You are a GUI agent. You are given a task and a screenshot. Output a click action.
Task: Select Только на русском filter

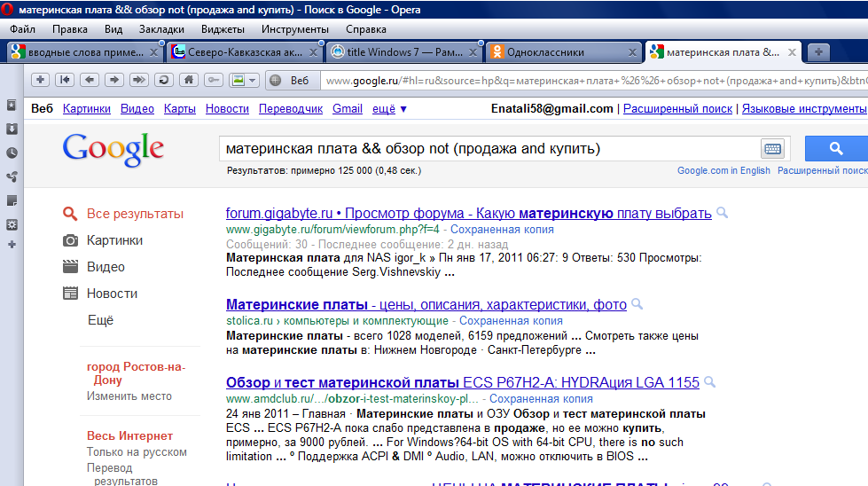point(137,451)
